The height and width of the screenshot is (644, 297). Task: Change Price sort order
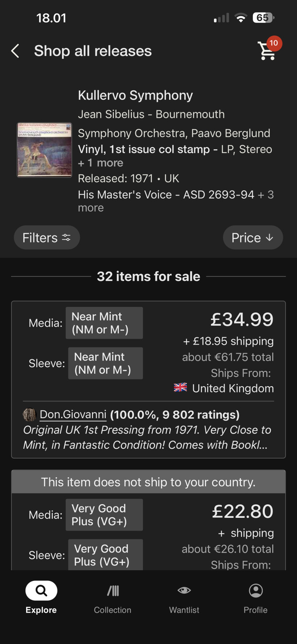tap(253, 238)
